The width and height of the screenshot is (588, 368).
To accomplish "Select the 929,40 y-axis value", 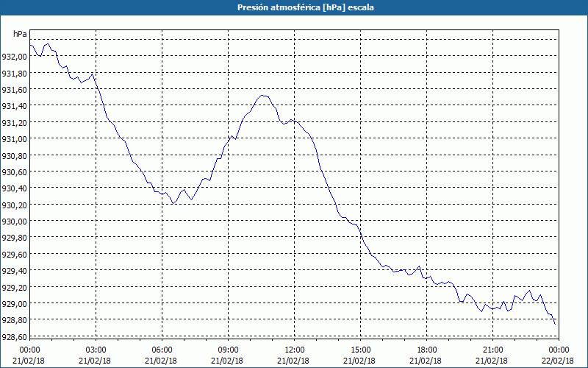I will tap(14, 270).
